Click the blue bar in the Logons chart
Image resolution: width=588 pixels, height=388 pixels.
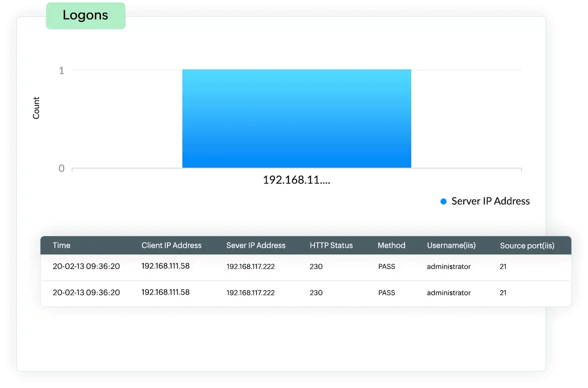tap(297, 118)
